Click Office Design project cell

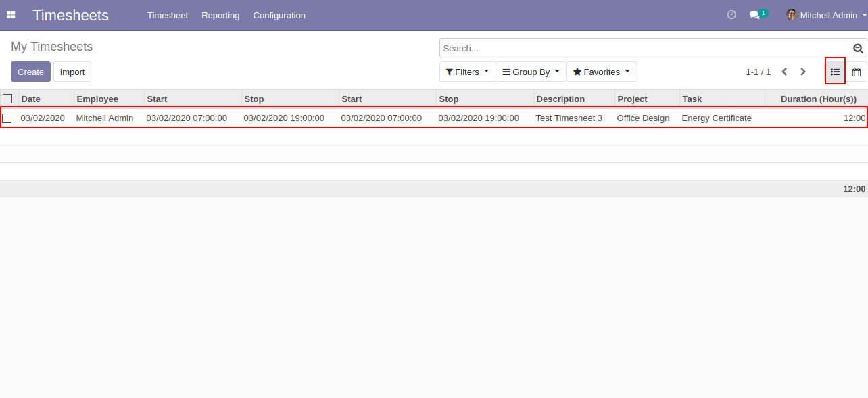[x=643, y=118]
